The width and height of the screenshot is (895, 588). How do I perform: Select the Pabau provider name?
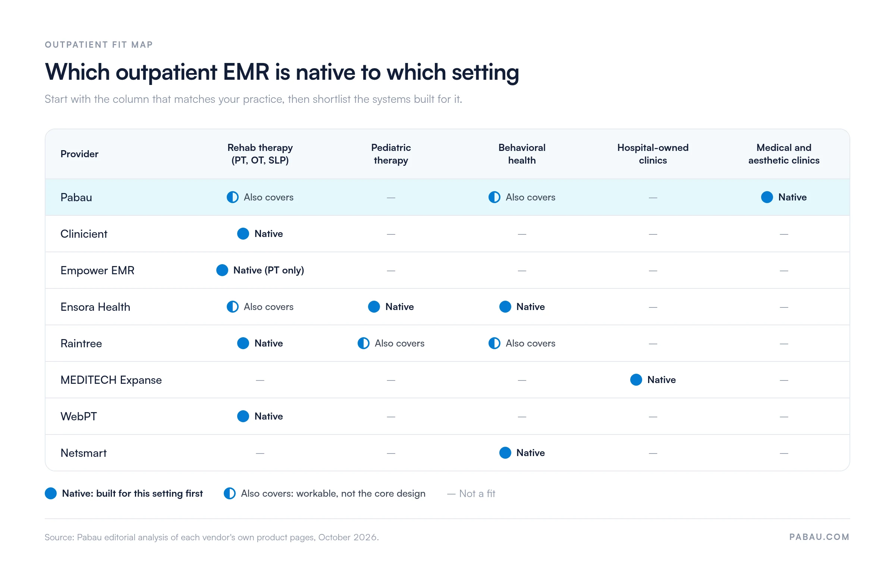pyautogui.click(x=76, y=197)
